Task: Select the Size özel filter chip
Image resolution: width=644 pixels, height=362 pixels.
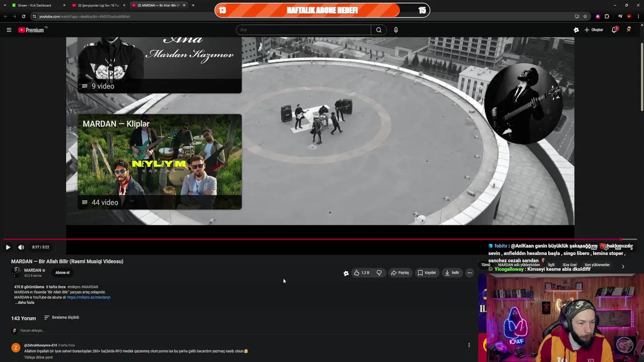Action: (x=570, y=265)
